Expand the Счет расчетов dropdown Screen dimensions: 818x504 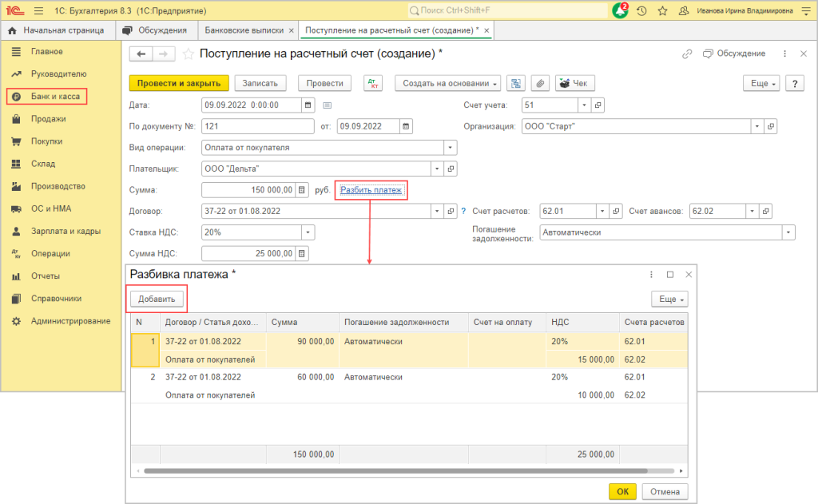(x=602, y=212)
